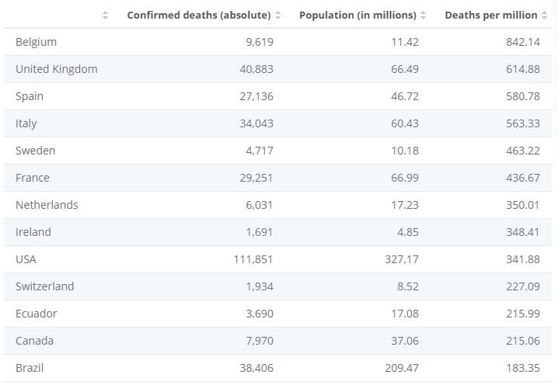Select the United Kingdom row label
Viewport: 558px width, 392px height.
pos(57,69)
